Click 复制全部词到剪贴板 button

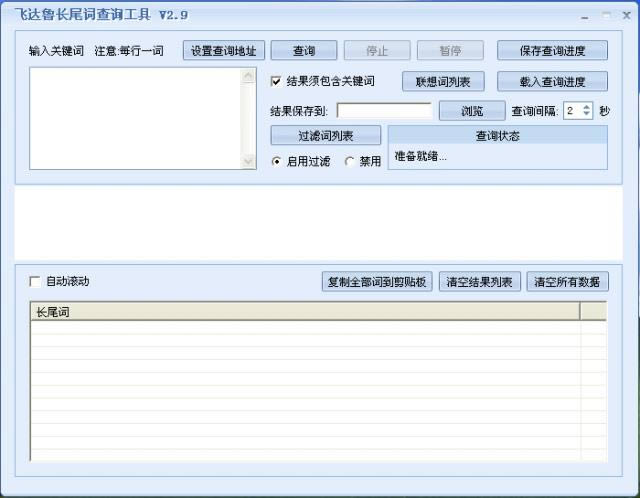[377, 282]
